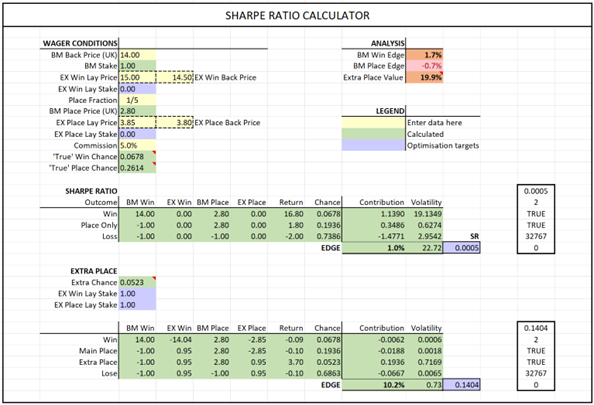The image size is (594, 405).
Task: Click the WAGER CONDITIONS section header
Action: (80, 43)
